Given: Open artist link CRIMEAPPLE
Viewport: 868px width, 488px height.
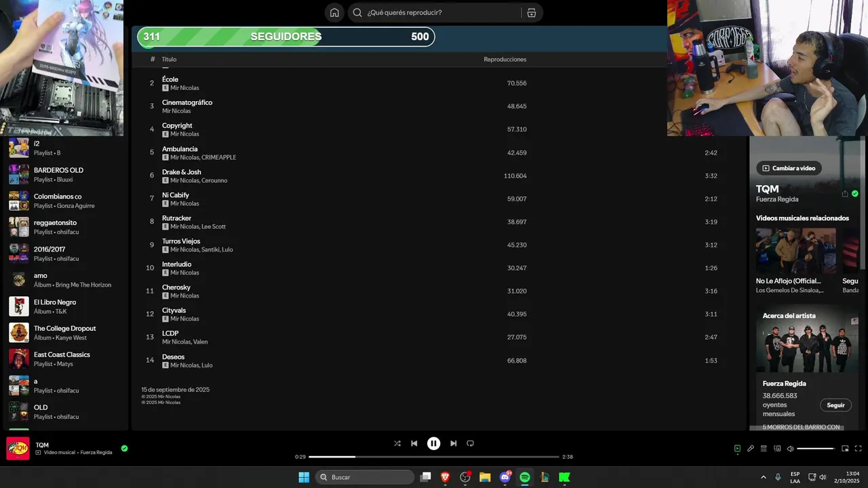Looking at the screenshot, I should pyautogui.click(x=219, y=157).
